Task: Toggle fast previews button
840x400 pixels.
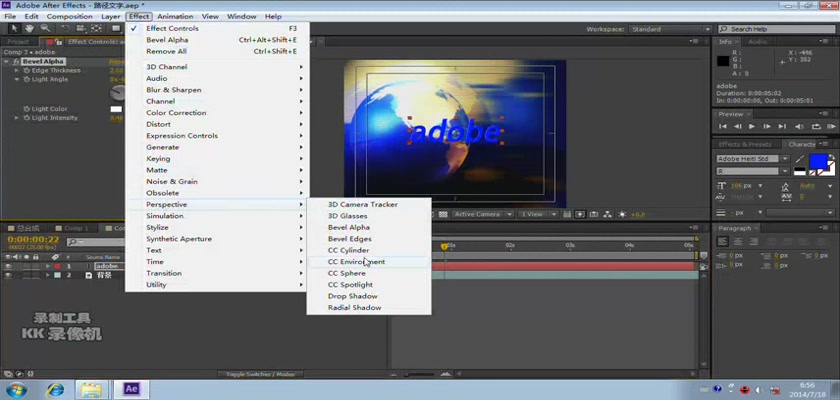Action: 580,214
